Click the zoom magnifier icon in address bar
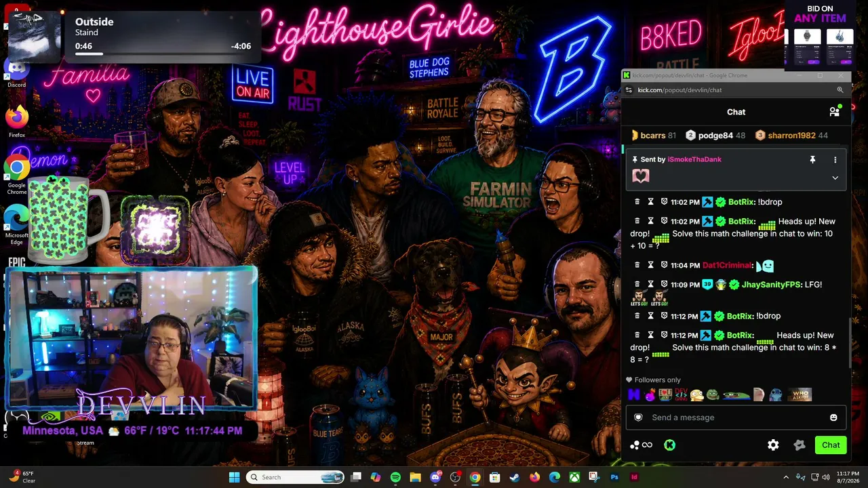The height and width of the screenshot is (488, 868). pyautogui.click(x=840, y=89)
